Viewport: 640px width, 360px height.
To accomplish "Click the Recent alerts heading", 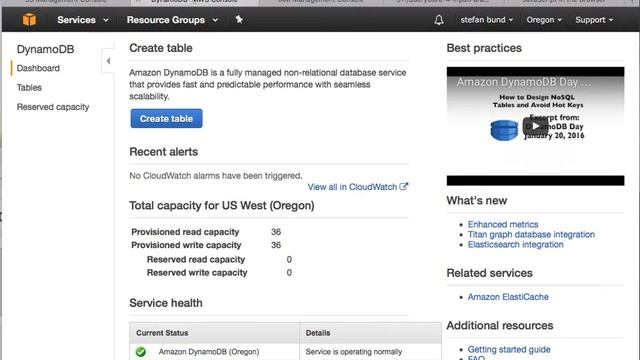I will point(163,152).
